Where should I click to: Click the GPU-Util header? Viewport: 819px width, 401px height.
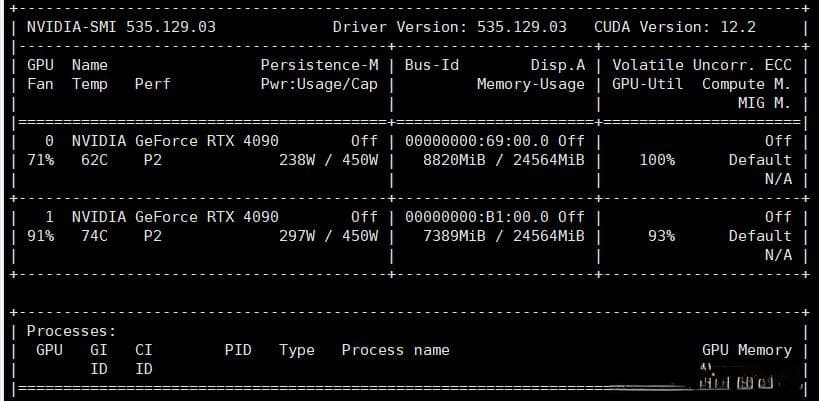[x=648, y=84]
